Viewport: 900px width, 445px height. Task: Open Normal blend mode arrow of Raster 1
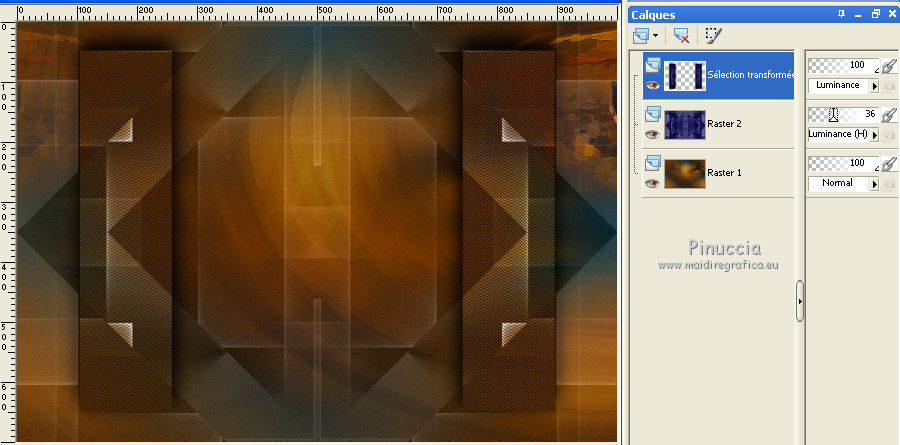point(875,184)
